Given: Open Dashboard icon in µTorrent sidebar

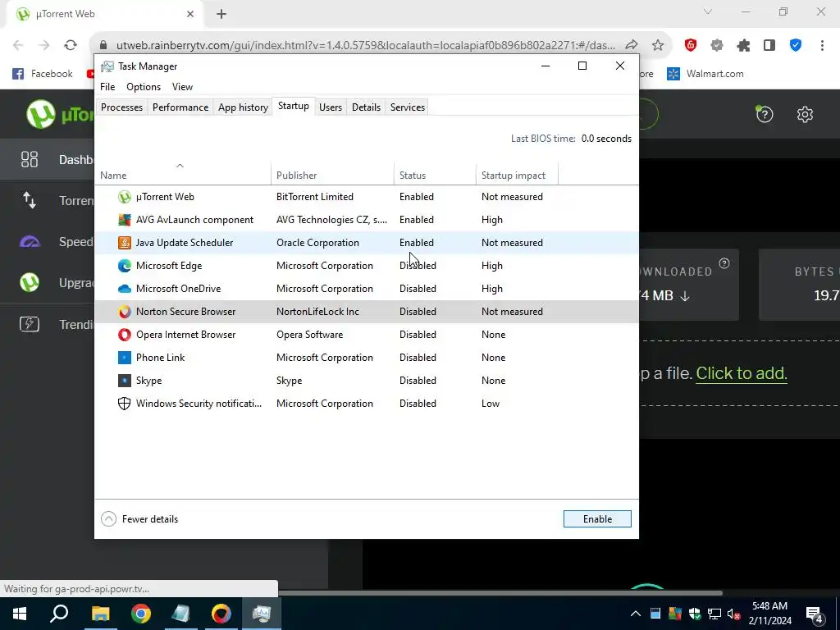Looking at the screenshot, I should tap(30, 160).
